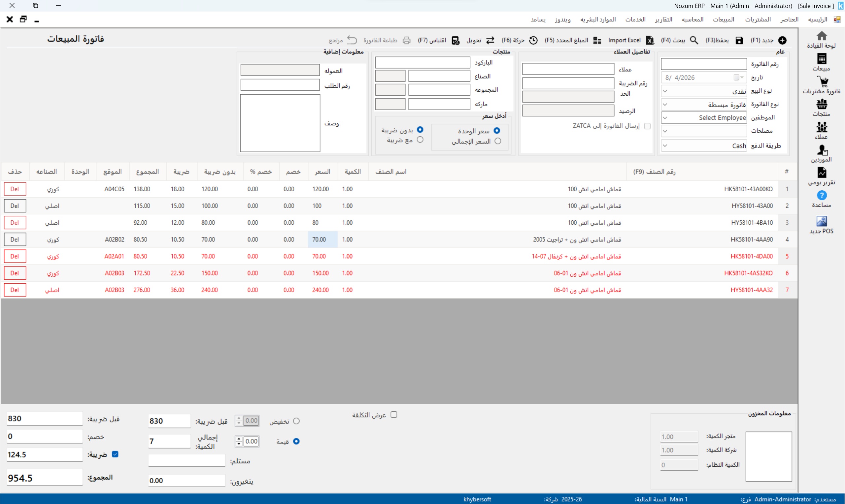Open the تاريخ date dropdown arrow
The height and width of the screenshot is (504, 845).
tap(742, 78)
